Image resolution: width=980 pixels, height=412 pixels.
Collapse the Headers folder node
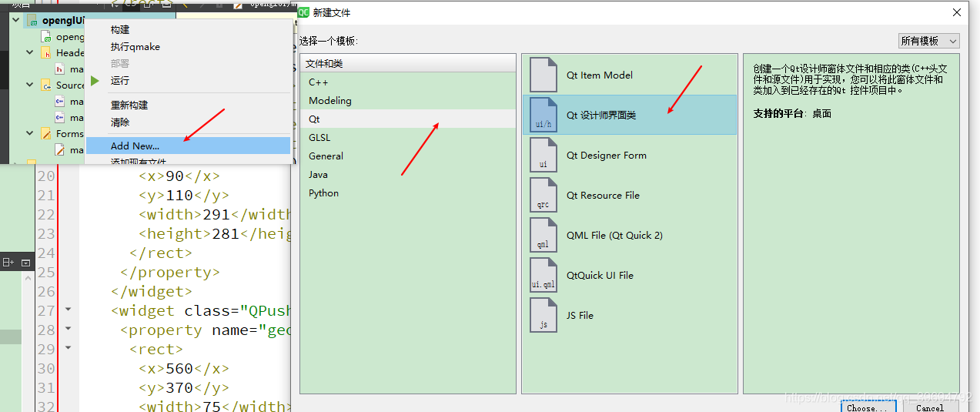point(30,52)
